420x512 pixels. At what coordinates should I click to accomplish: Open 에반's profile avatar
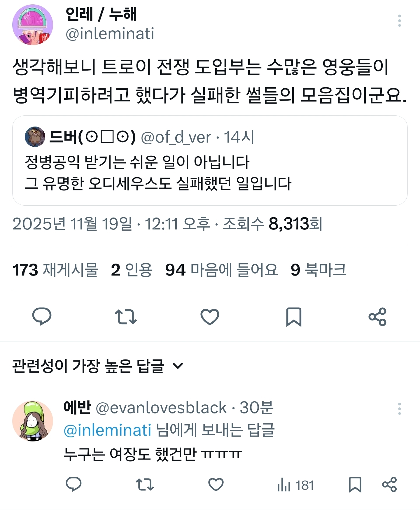point(33,421)
